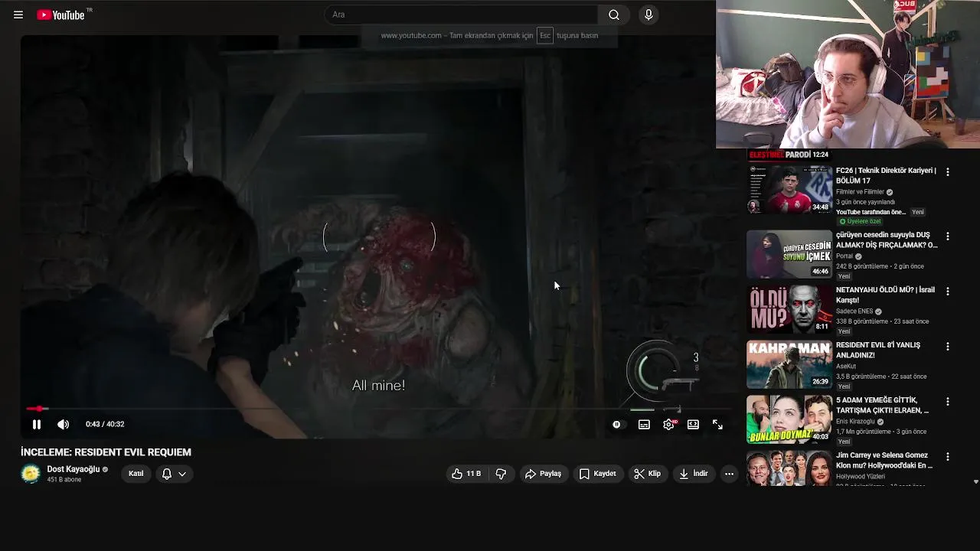Open AseKut channel name
This screenshot has height=551, width=980.
(x=848, y=367)
